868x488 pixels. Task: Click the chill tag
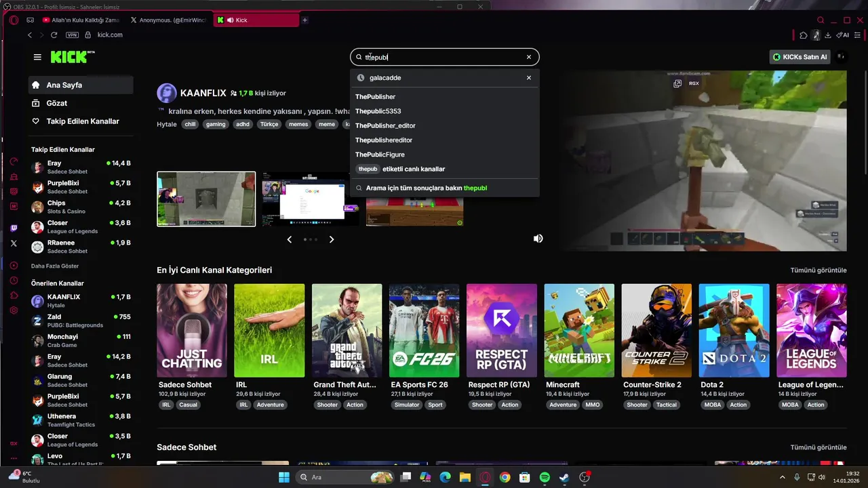point(190,124)
